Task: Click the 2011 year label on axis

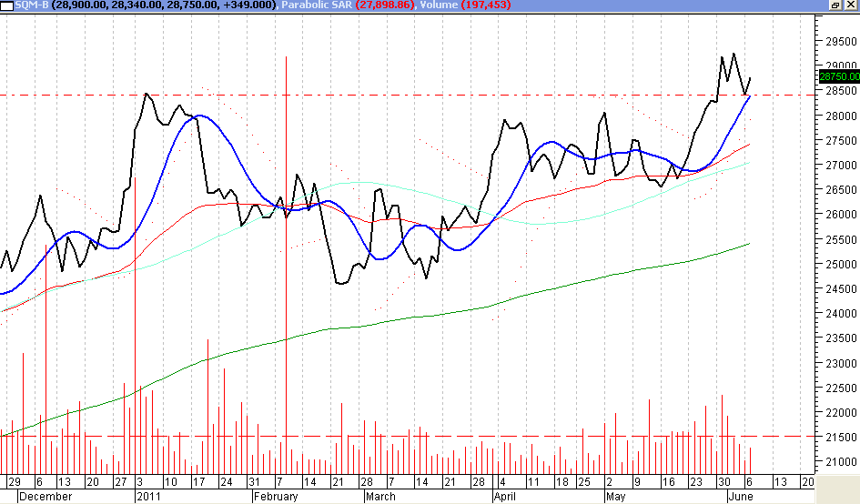Action: 148,497
